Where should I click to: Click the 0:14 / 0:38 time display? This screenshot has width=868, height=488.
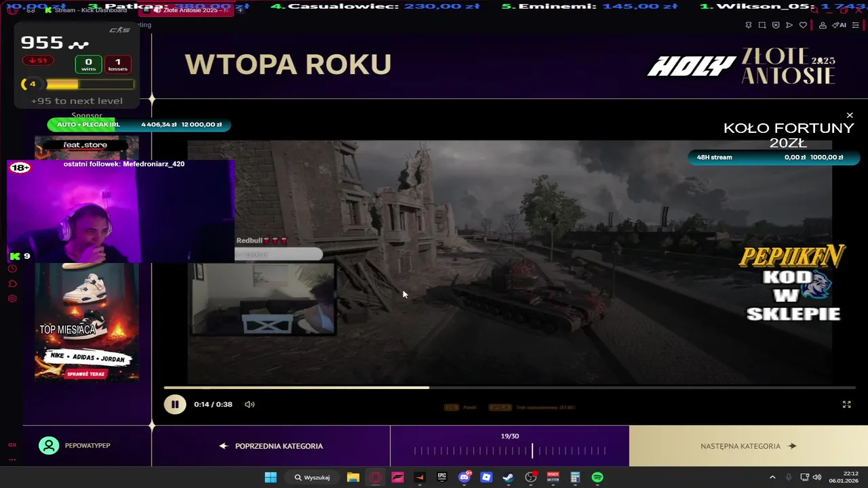(x=213, y=404)
